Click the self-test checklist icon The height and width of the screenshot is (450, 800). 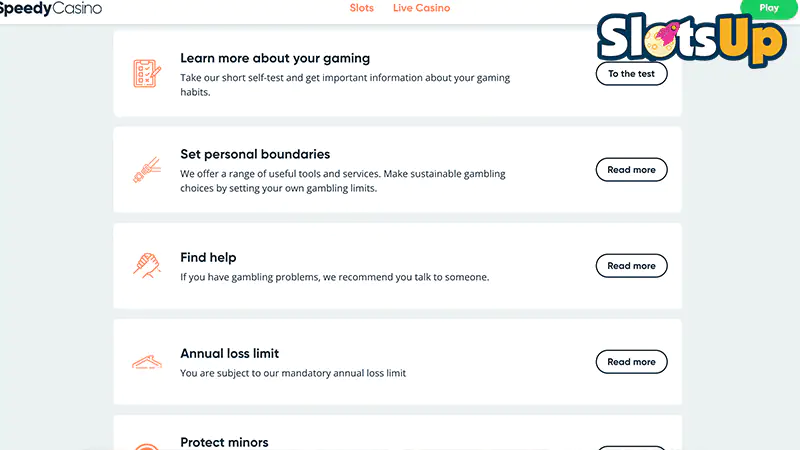click(147, 73)
